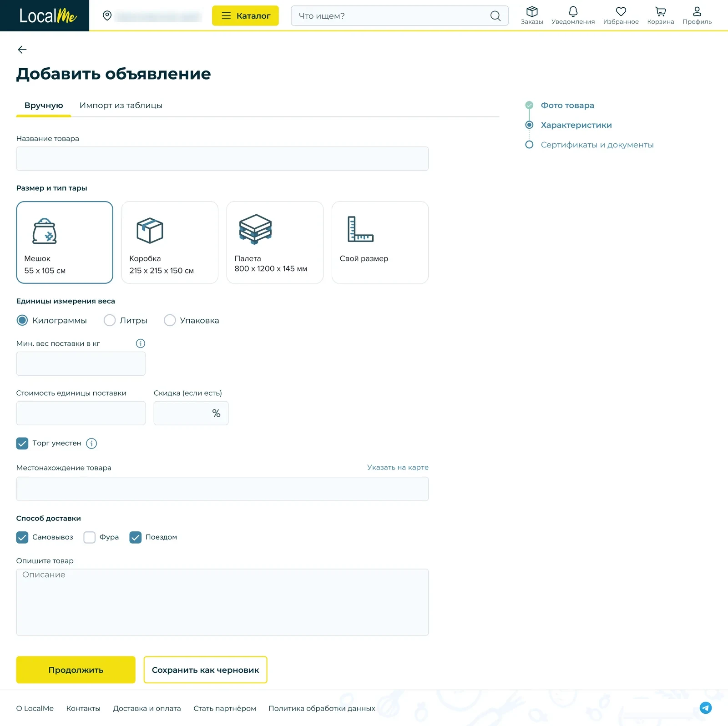The width and height of the screenshot is (728, 726).
Task: Open the Заказы orders icon
Action: [532, 15]
